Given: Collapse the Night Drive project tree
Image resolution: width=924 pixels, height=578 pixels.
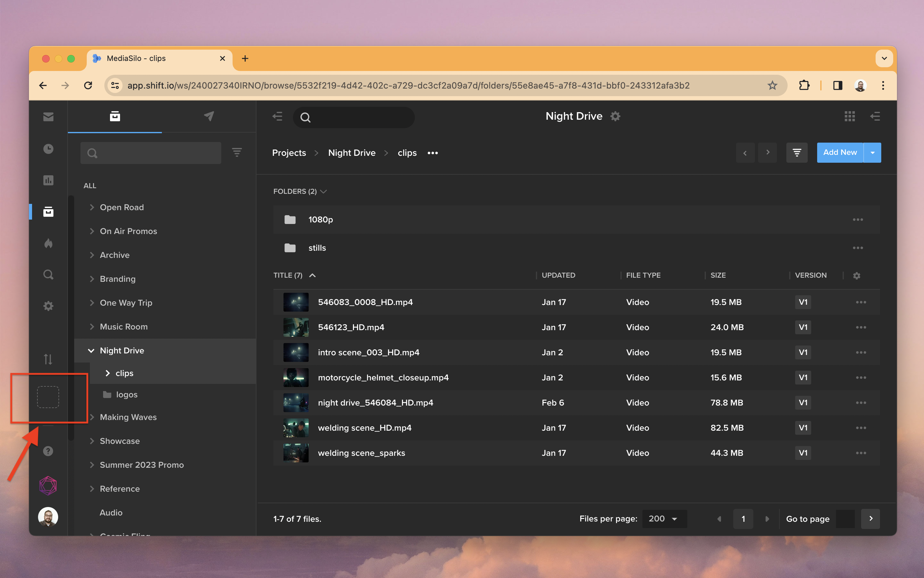Looking at the screenshot, I should point(91,351).
